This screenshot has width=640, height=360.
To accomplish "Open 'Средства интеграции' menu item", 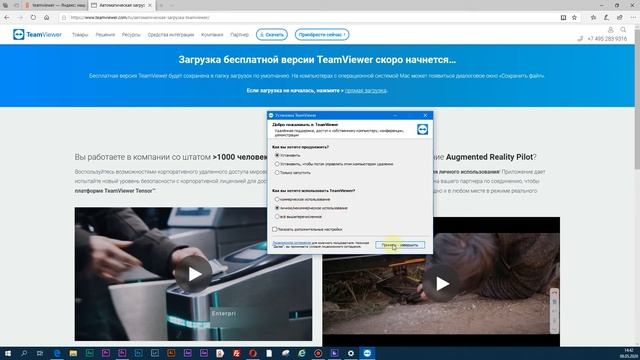I will click(x=171, y=35).
